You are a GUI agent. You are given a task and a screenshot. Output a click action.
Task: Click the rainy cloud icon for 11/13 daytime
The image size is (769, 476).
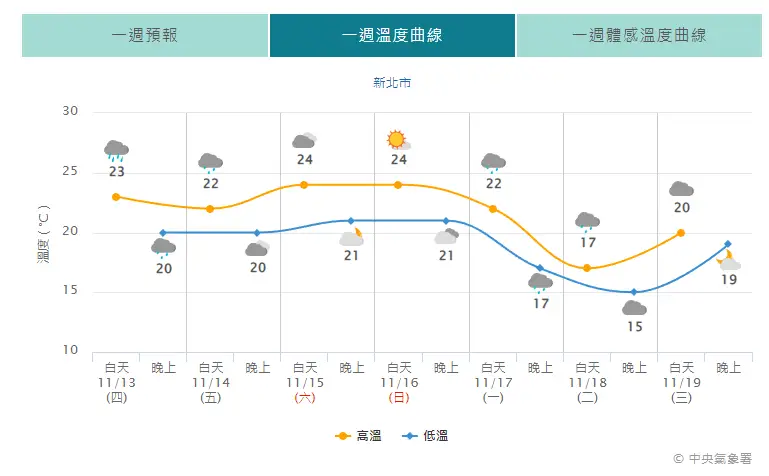point(116,151)
